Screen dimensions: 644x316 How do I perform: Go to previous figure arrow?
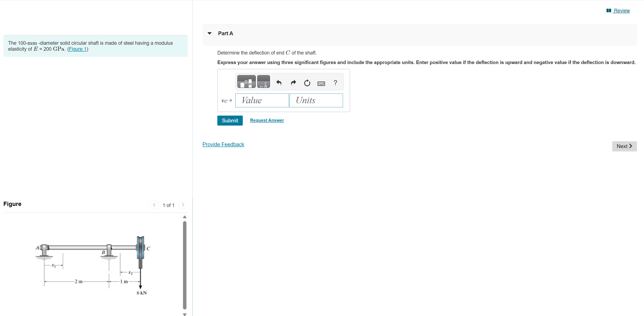coord(154,205)
